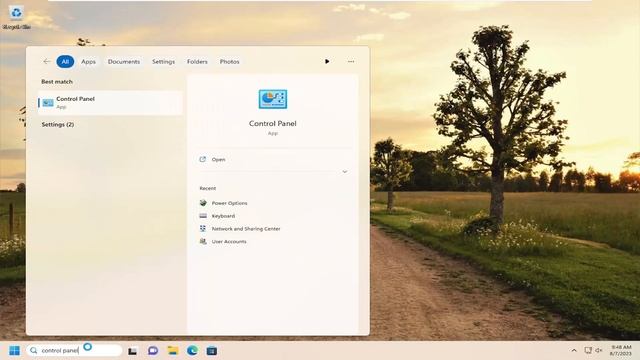Click the taskbar search box

[x=74, y=350]
